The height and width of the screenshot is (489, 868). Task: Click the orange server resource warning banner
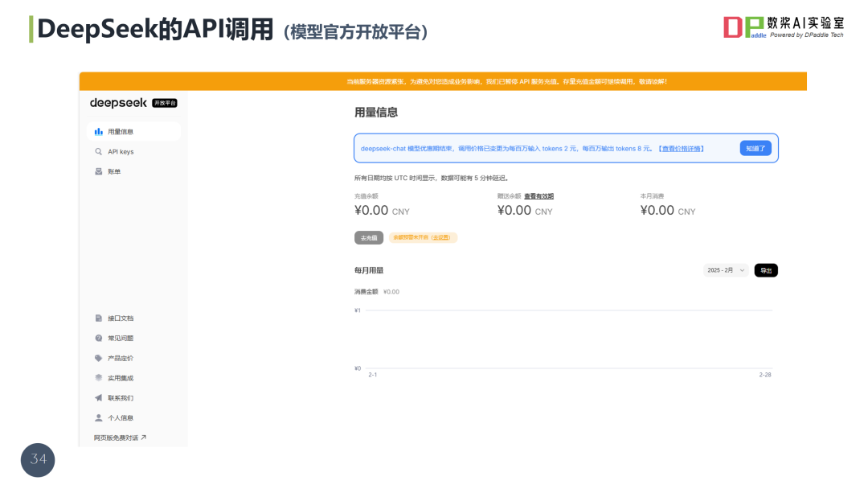[x=443, y=81]
